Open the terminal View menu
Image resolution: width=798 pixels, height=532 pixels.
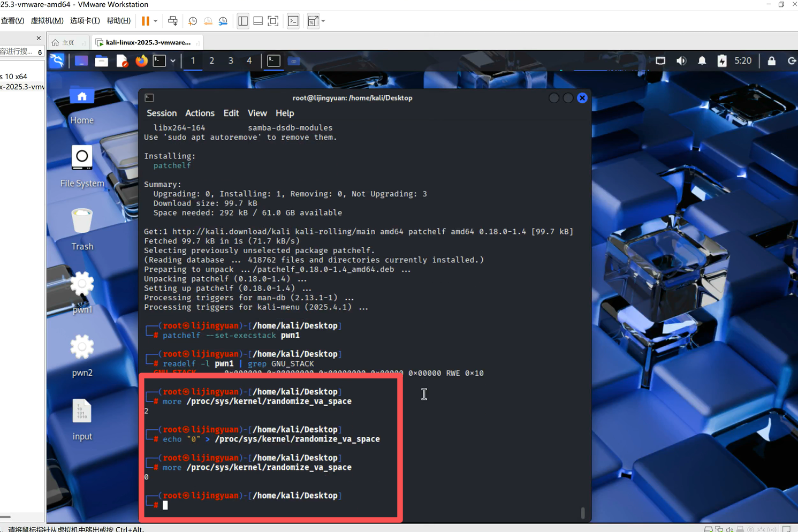click(257, 113)
